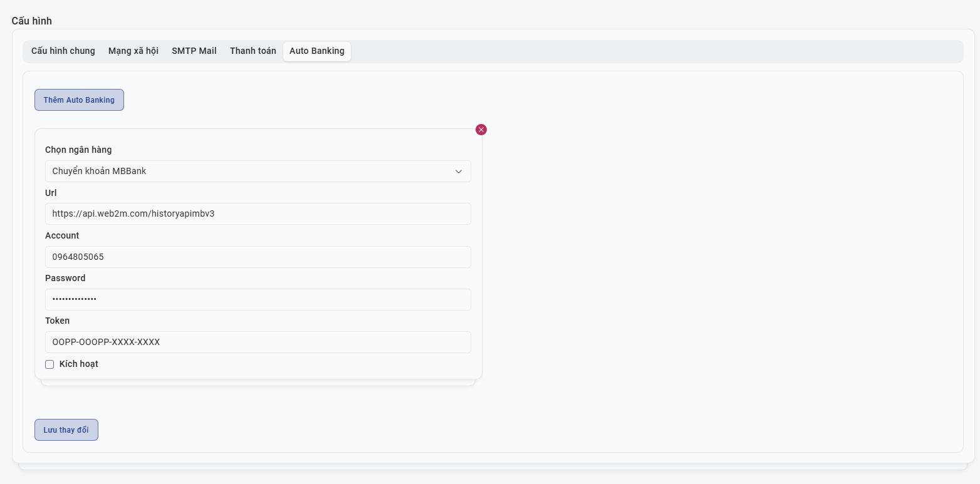Open the Mạng xã hội tab
The width and height of the screenshot is (980, 484).
point(133,51)
